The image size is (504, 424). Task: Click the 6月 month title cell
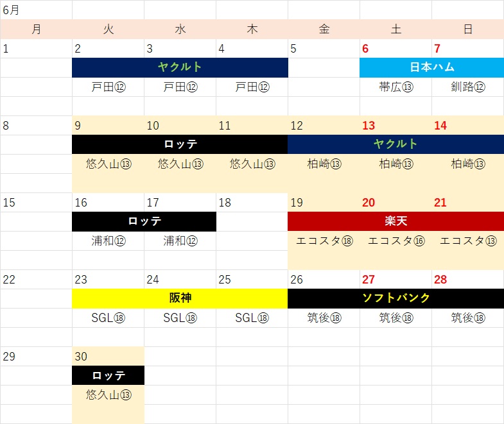coord(36,10)
